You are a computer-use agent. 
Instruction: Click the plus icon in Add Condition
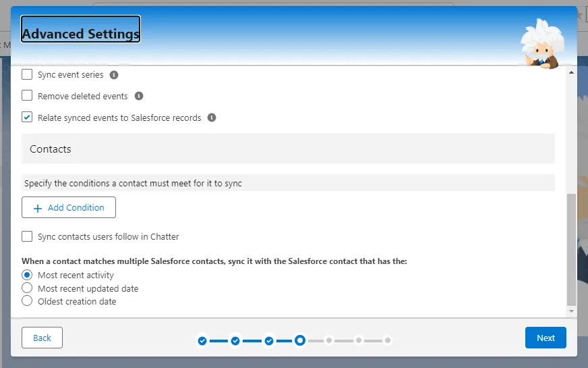pos(38,208)
